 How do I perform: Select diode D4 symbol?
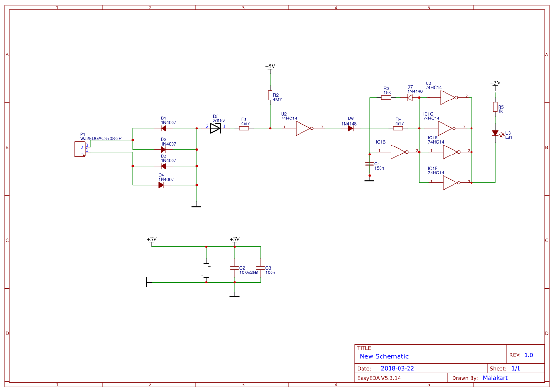(161, 185)
